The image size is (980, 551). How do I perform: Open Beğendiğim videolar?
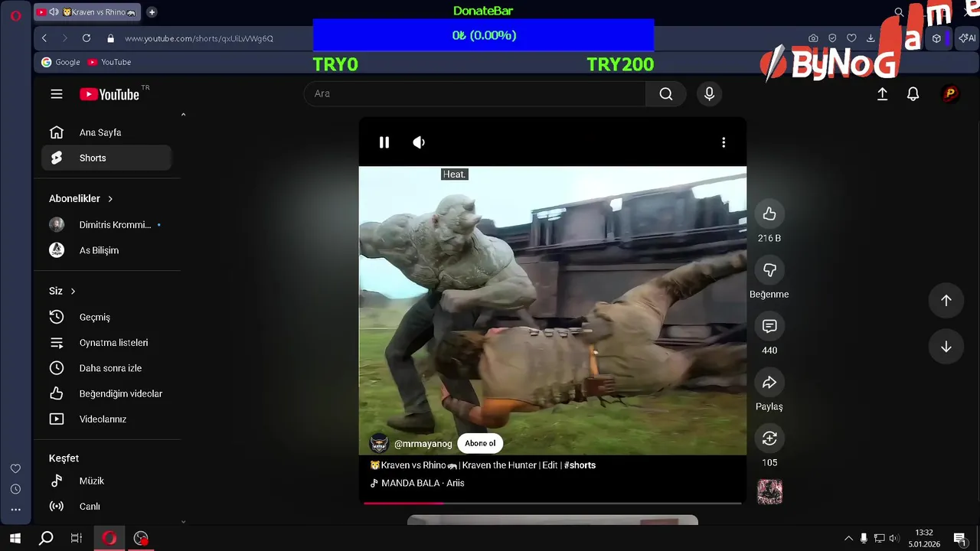106,393
